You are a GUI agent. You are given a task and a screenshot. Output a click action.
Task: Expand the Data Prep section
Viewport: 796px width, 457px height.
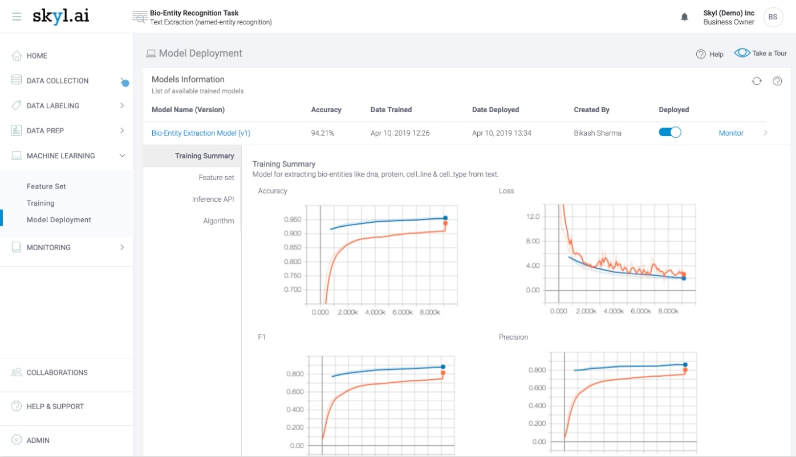tap(122, 130)
